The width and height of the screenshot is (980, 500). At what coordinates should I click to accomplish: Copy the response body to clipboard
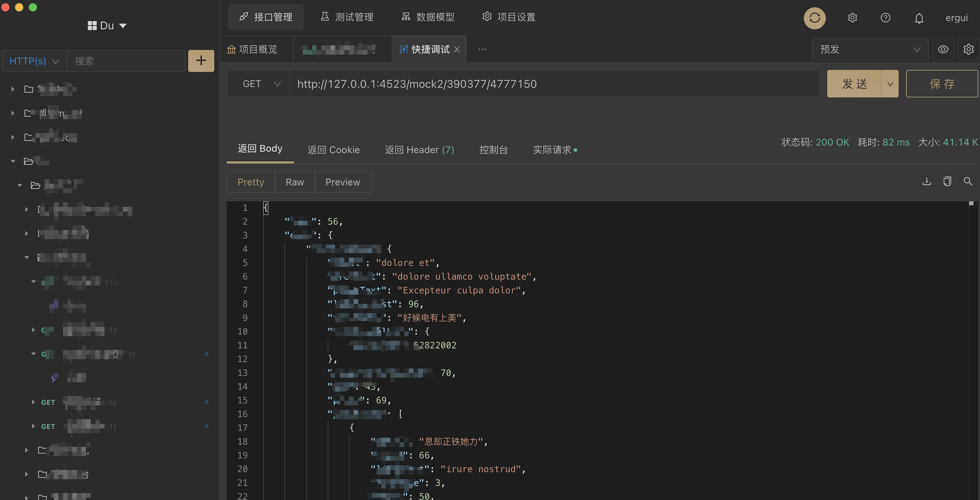(x=947, y=182)
